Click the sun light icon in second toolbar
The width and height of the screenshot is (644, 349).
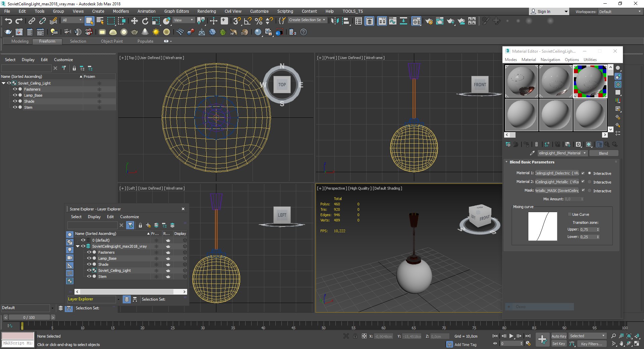pyautogui.click(x=156, y=32)
